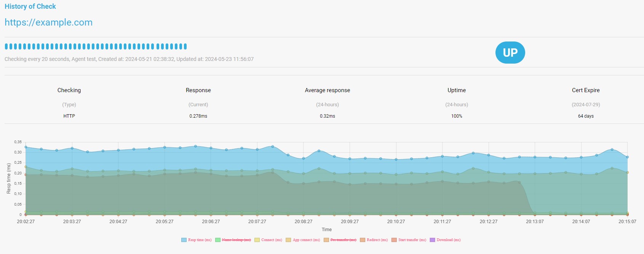Open the https://example.com link
The width and height of the screenshot is (644, 254).
(48, 22)
